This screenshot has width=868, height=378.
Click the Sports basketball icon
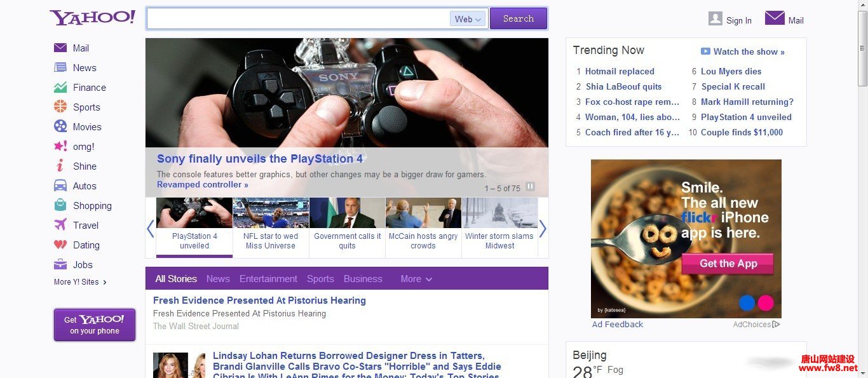pyautogui.click(x=60, y=107)
